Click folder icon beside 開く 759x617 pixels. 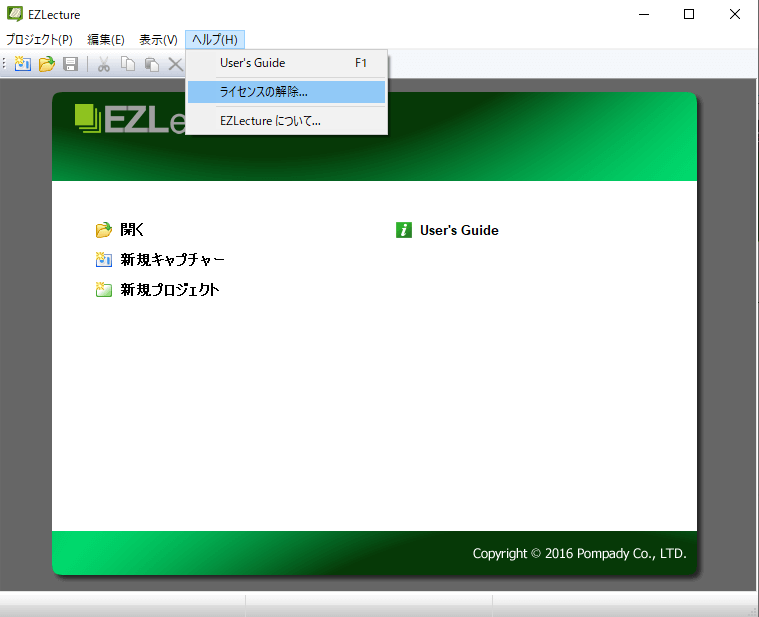point(104,230)
